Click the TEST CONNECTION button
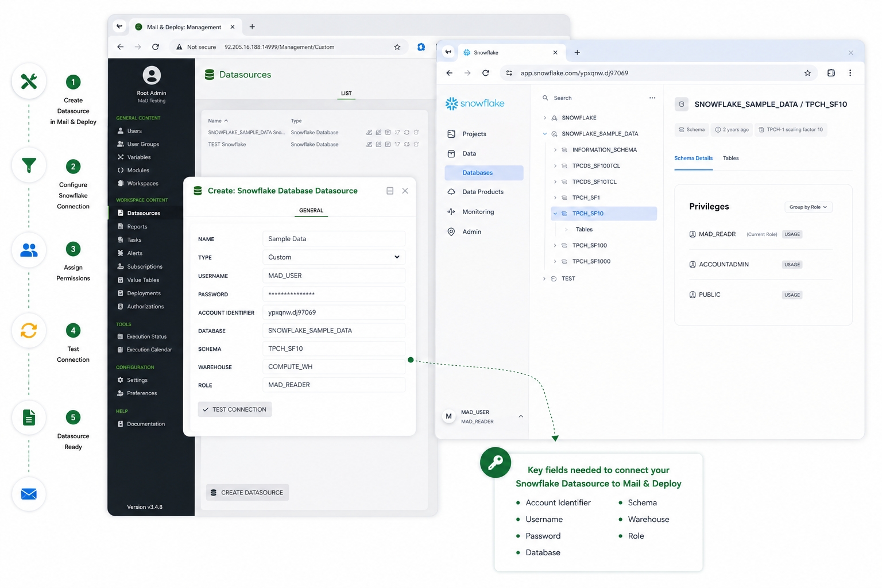This screenshot has width=882, height=588. (235, 409)
